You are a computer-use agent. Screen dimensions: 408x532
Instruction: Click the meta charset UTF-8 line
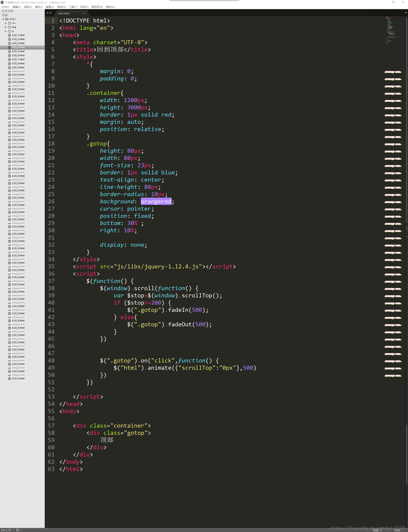point(110,42)
